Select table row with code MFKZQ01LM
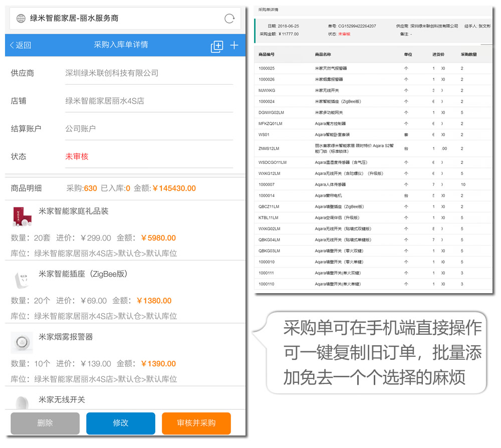This screenshot has width=501, height=448. tap(373, 124)
